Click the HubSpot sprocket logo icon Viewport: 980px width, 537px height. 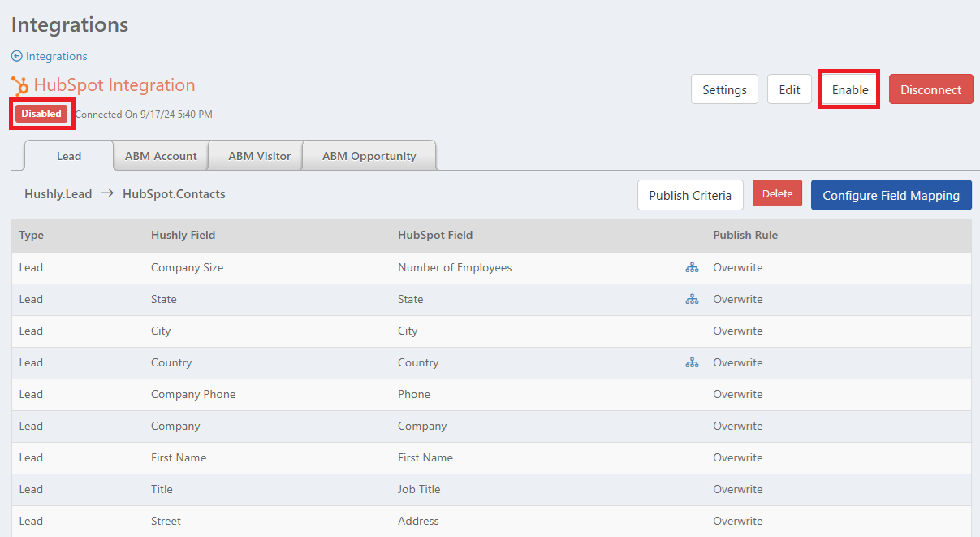tap(20, 85)
